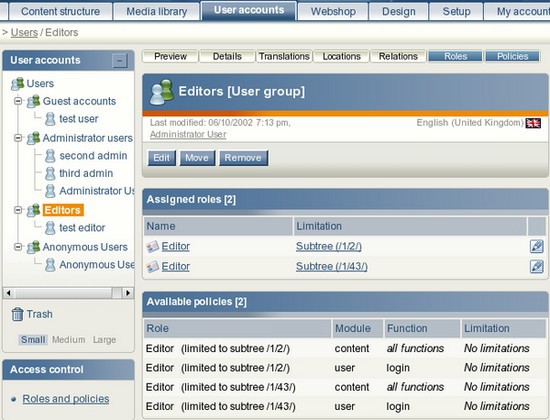The height and width of the screenshot is (420, 550).
Task: Click the second admin user icon
Action: 50,156
